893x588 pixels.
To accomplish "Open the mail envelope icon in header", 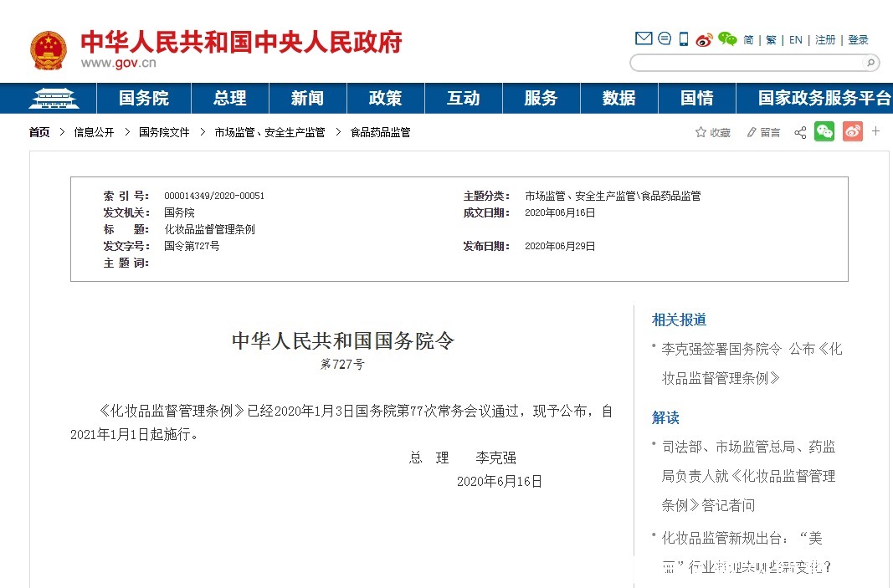I will click(644, 38).
